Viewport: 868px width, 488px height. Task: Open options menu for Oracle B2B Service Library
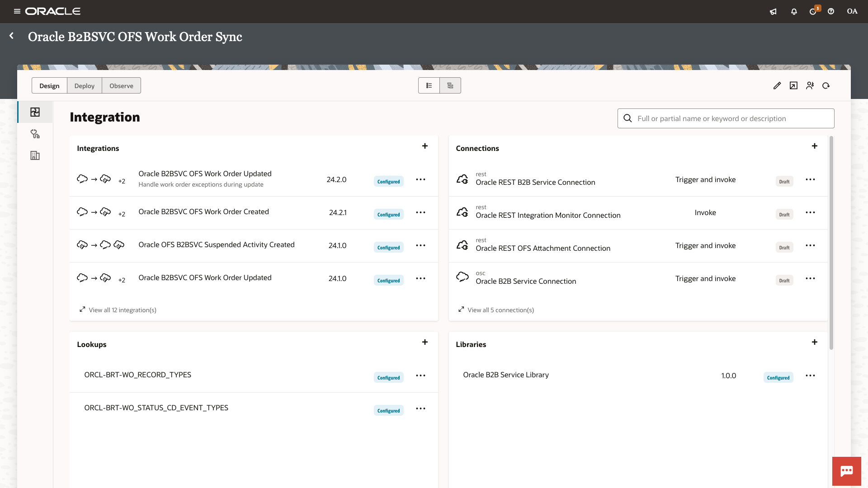(x=811, y=375)
